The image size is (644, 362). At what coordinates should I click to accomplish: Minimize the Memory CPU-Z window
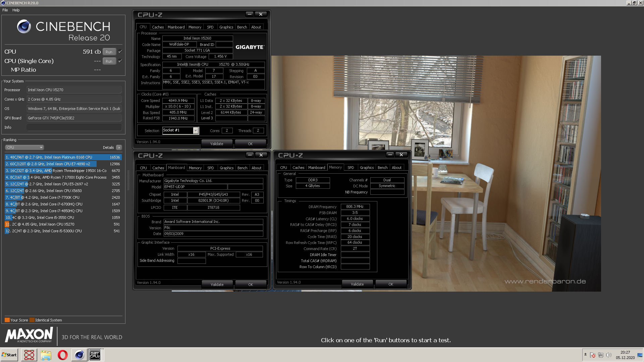click(x=390, y=155)
